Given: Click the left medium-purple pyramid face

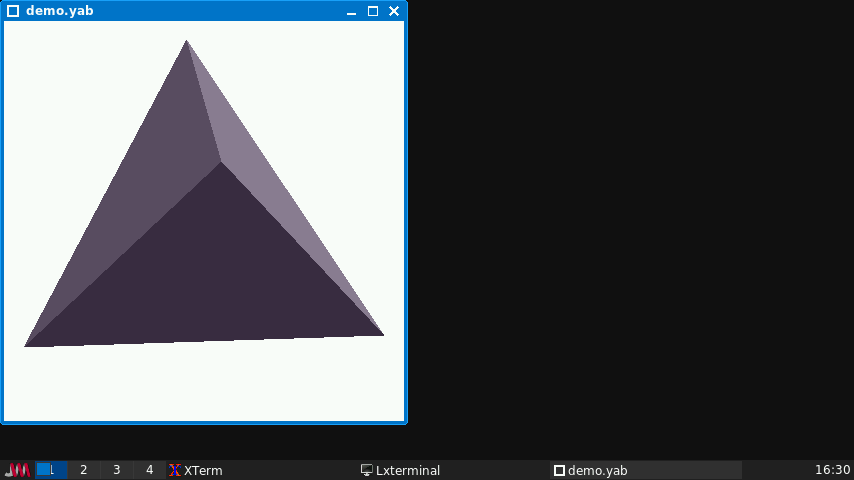Looking at the screenshot, I should tap(140, 200).
